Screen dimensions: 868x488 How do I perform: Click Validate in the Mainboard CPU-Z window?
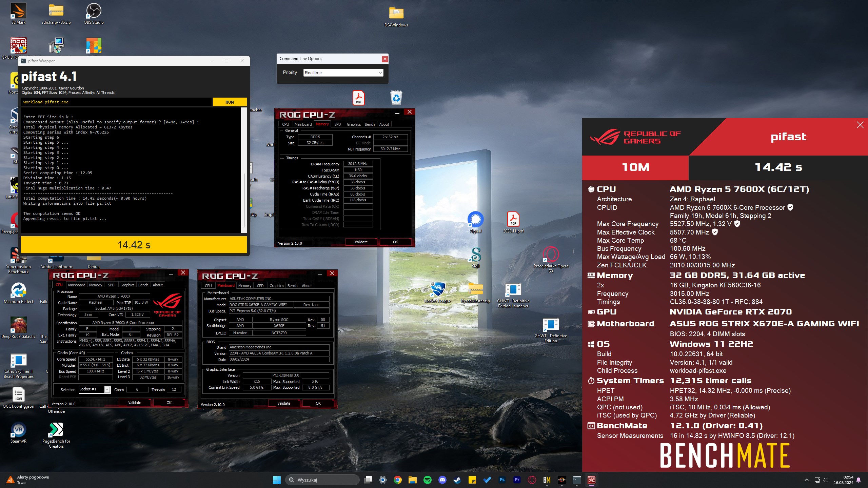284,403
